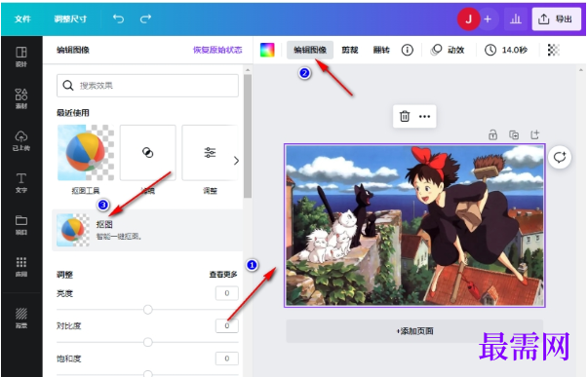
Task: Select the anime image on the canvas
Action: click(414, 226)
